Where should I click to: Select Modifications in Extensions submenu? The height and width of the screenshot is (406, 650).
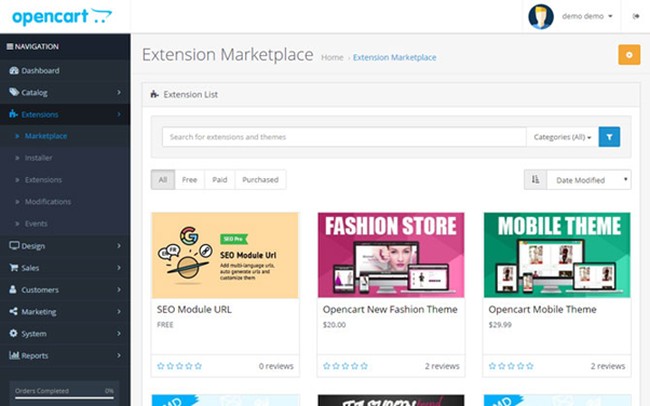(x=47, y=202)
